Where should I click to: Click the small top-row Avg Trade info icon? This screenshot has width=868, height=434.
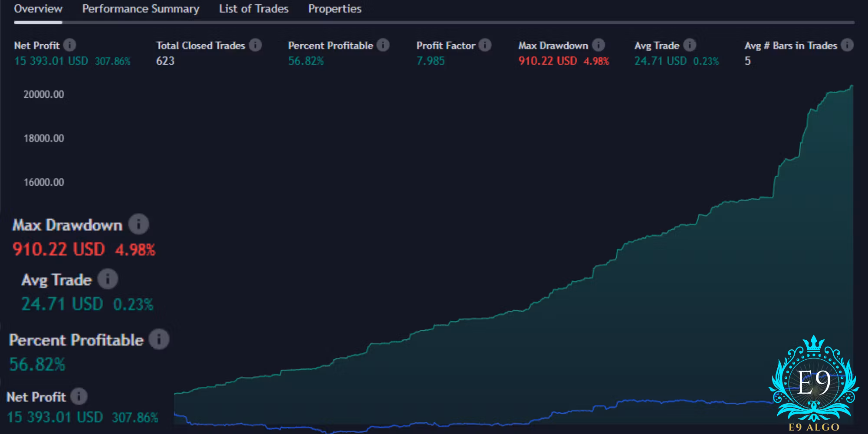[x=689, y=45]
